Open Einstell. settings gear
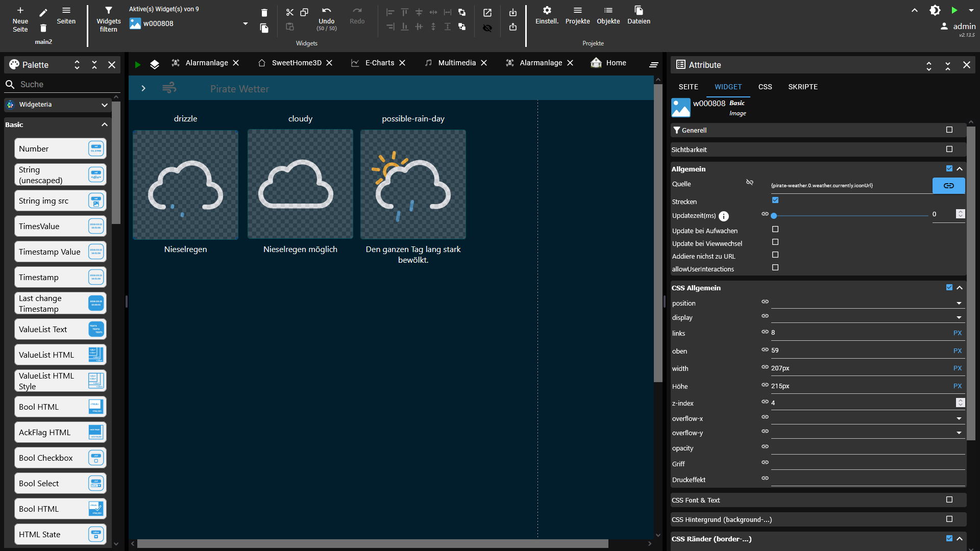 (x=547, y=11)
